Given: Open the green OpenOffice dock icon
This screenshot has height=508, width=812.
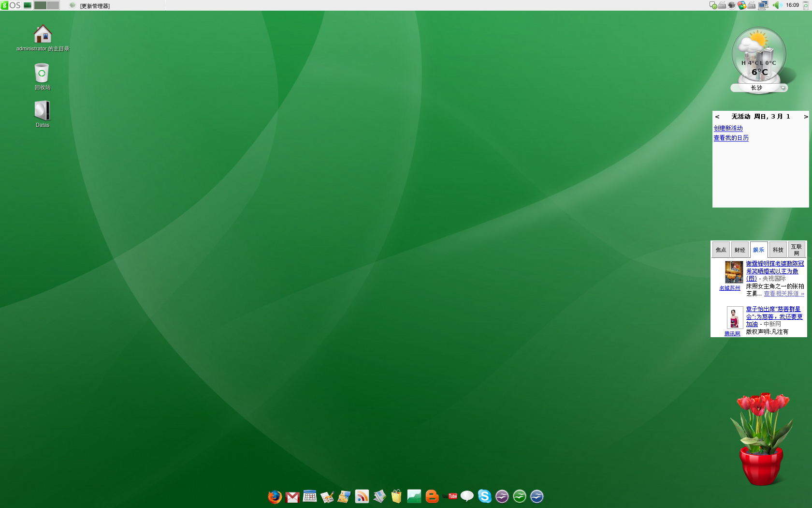Looking at the screenshot, I should tap(520, 496).
